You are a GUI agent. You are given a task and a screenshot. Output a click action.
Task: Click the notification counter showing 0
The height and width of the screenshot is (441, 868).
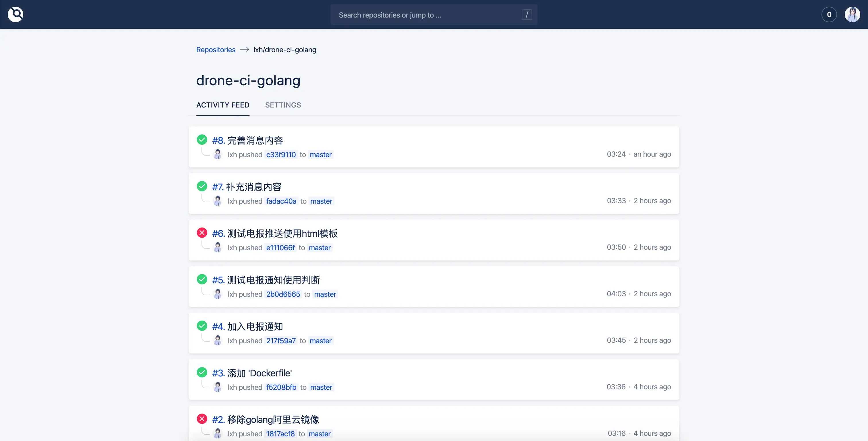pyautogui.click(x=829, y=14)
